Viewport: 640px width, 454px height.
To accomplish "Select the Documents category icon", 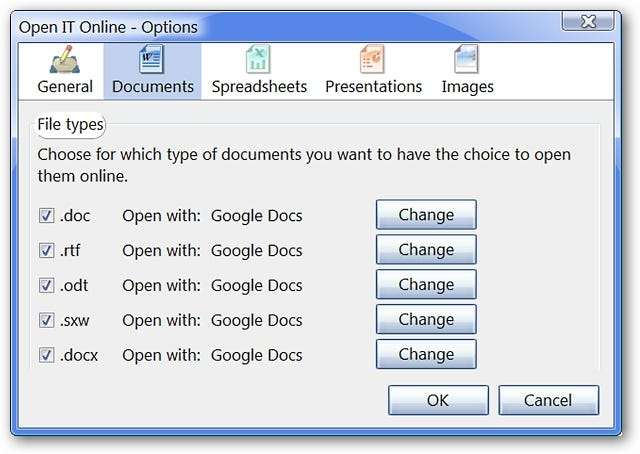I will click(152, 61).
